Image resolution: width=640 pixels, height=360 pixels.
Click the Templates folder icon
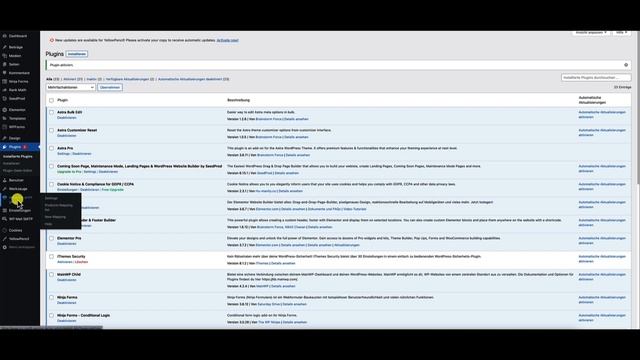coord(4,118)
